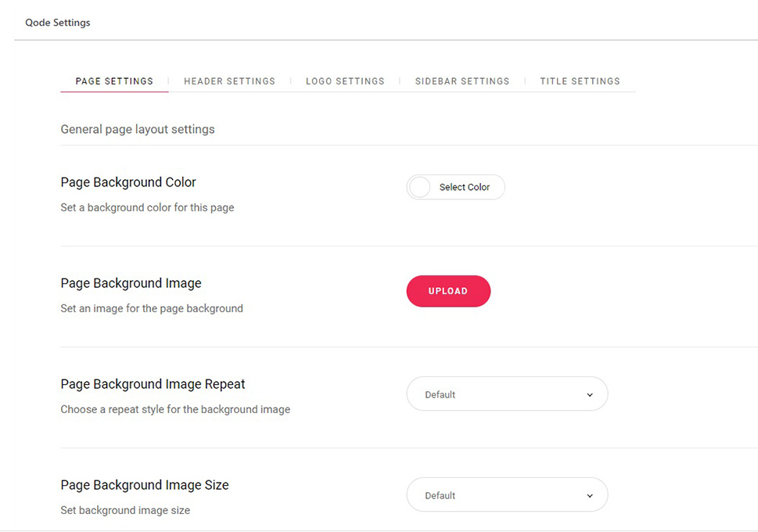Click the General page layout settings heading

(138, 129)
